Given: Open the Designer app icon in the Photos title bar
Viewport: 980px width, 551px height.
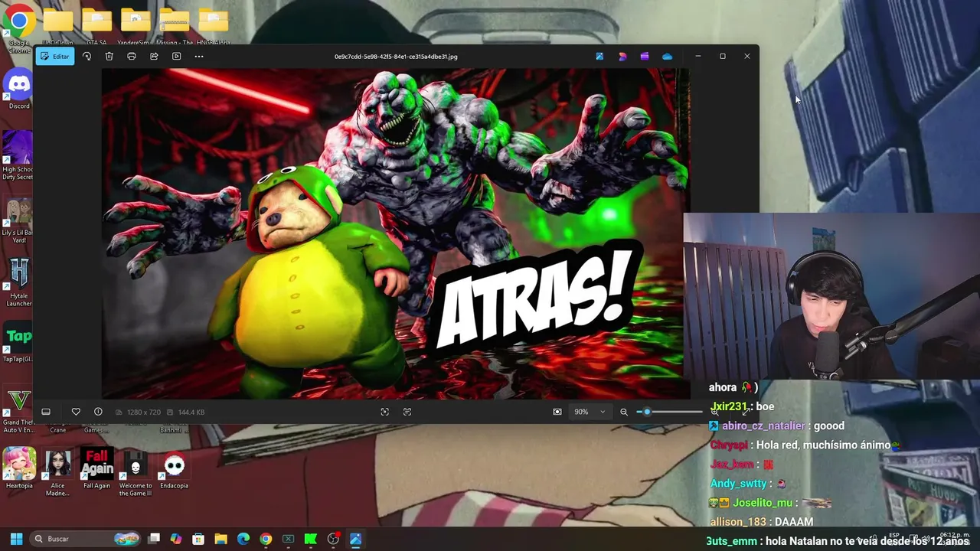Looking at the screenshot, I should [x=622, y=56].
